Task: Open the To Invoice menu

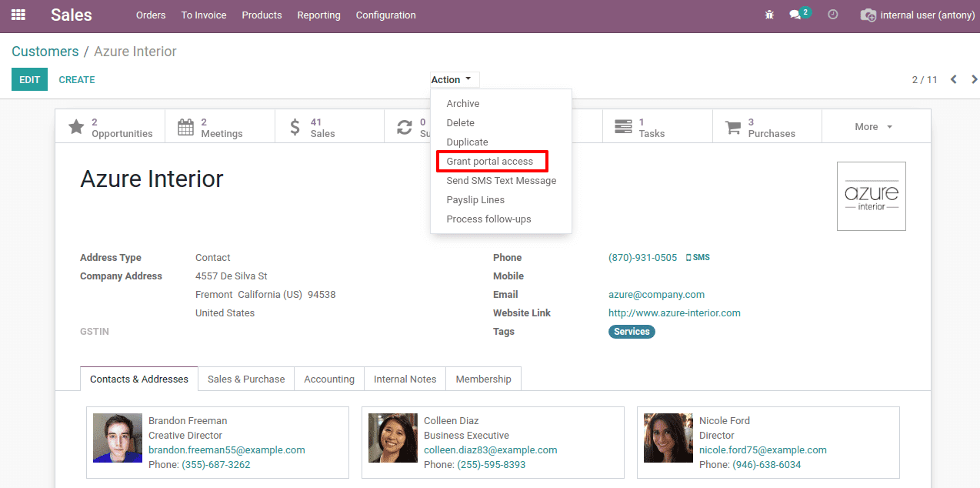Action: coord(204,15)
